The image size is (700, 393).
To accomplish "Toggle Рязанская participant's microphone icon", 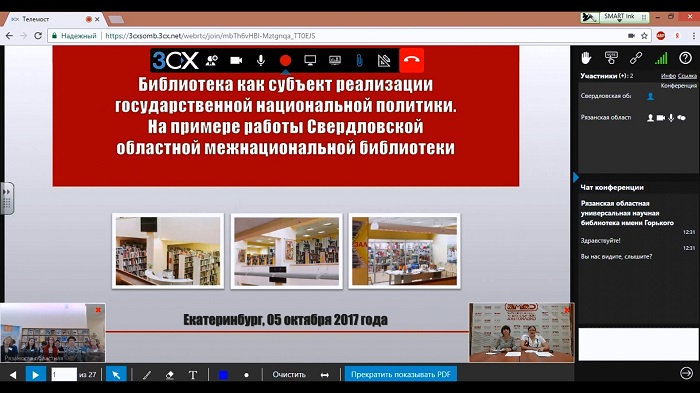I will pyautogui.click(x=671, y=117).
